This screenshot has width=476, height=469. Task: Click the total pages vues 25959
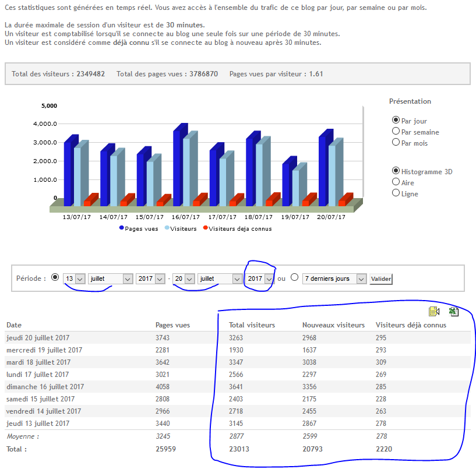(x=165, y=449)
